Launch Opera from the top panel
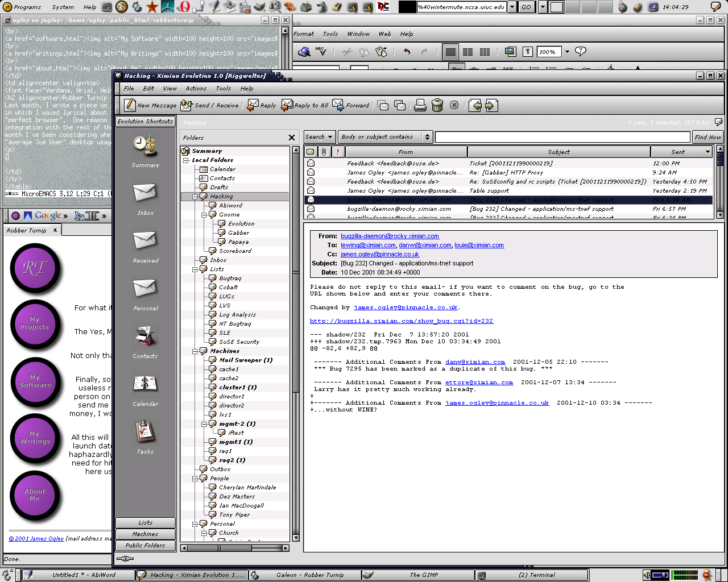Image resolution: width=728 pixels, height=582 pixels. [x=184, y=7]
